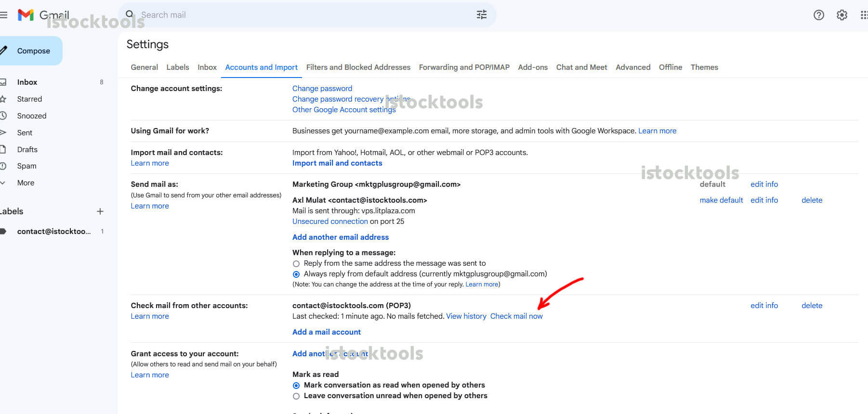Open the Starred folder label
Image resolution: width=868 pixels, height=414 pixels.
tap(29, 99)
